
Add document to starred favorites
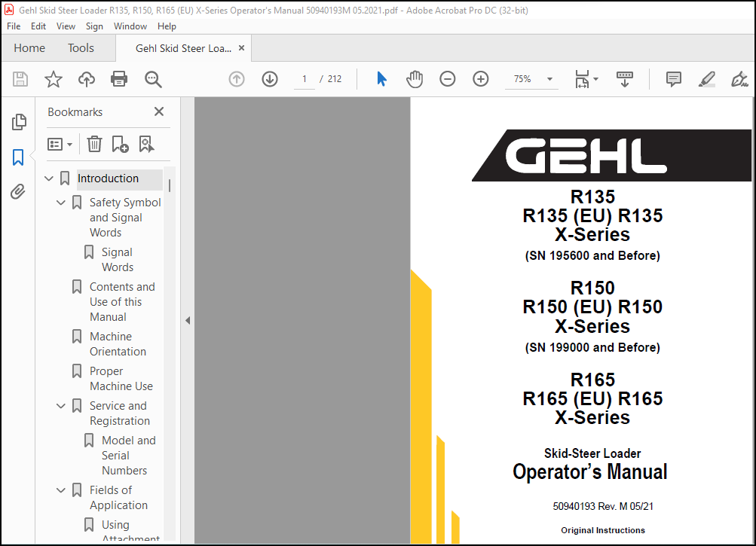(53, 79)
